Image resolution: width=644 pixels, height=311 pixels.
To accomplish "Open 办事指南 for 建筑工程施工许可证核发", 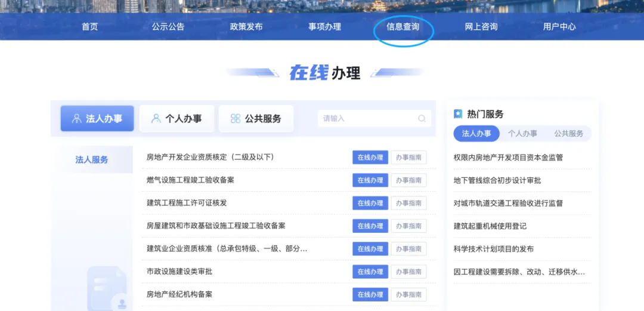I will [408, 203].
